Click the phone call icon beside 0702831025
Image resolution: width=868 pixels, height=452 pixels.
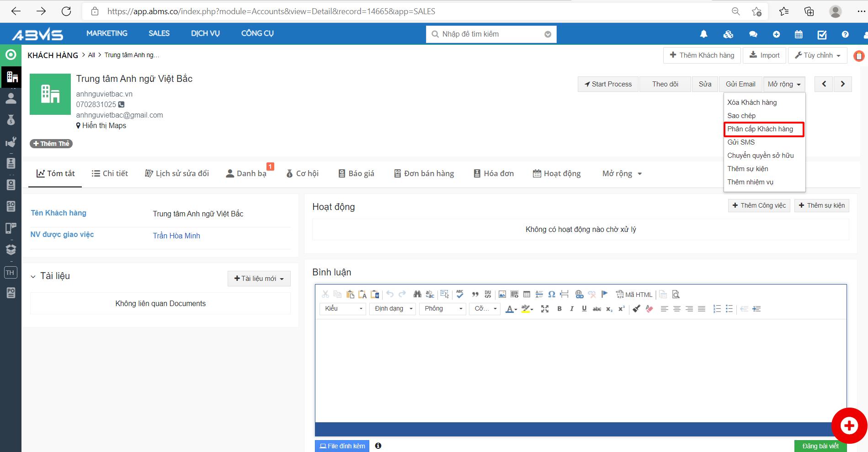click(122, 104)
